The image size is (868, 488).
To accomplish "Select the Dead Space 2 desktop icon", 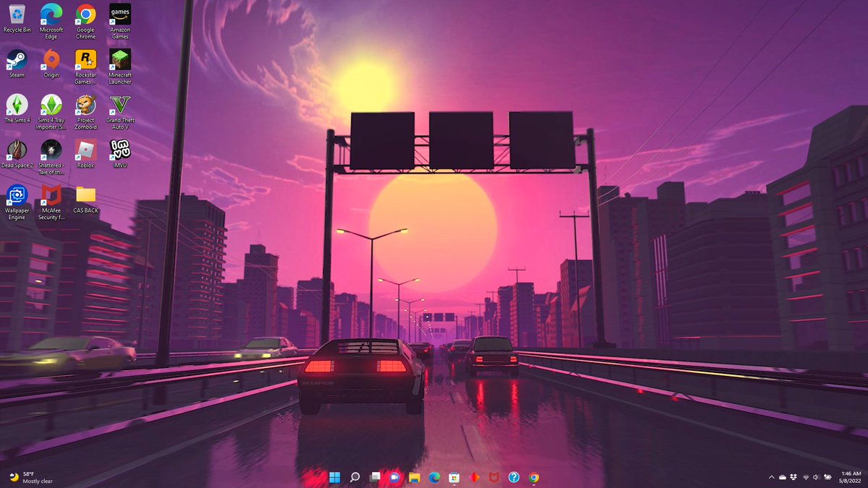I will coord(17,154).
